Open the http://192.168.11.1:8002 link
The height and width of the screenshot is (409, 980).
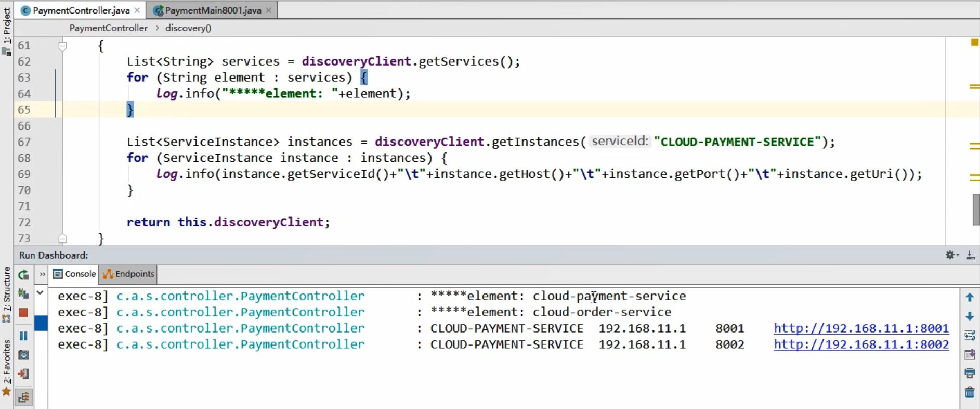pyautogui.click(x=861, y=344)
